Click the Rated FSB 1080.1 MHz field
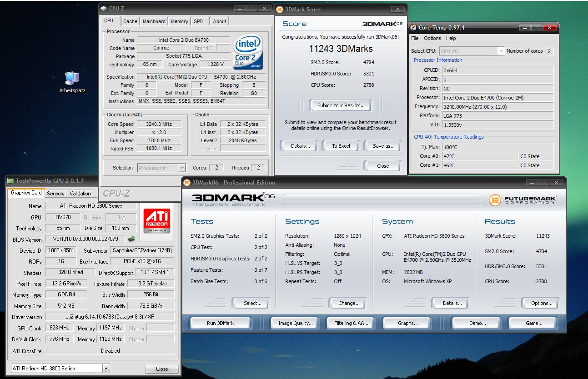Image resolution: width=588 pixels, height=379 pixels. pyautogui.click(x=159, y=148)
